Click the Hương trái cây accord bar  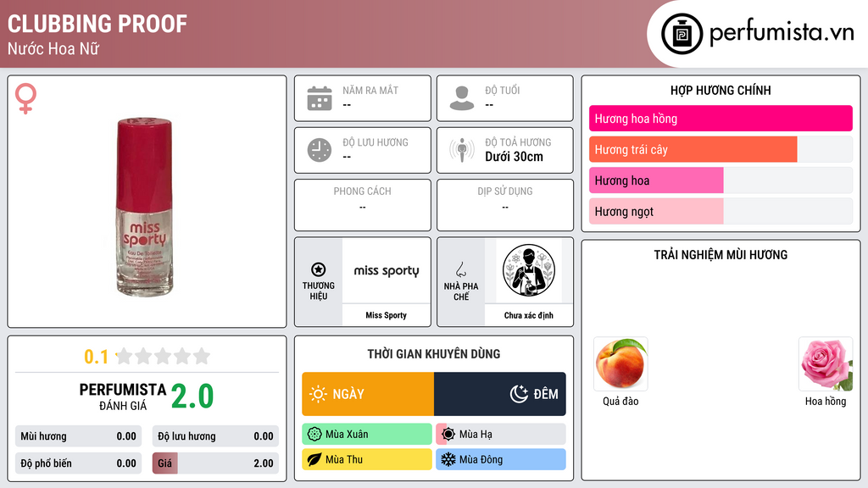721,149
